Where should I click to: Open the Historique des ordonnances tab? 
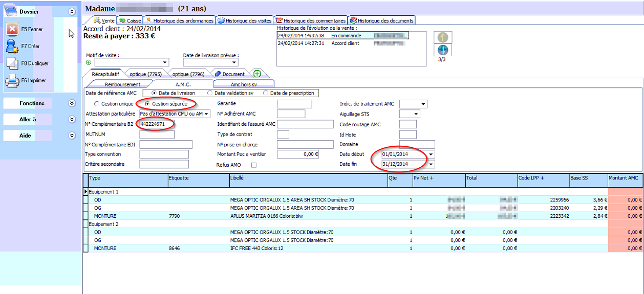tap(179, 20)
